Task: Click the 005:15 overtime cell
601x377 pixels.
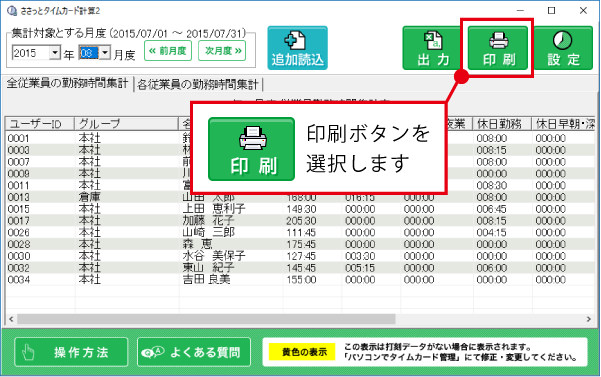Action: pos(360,268)
